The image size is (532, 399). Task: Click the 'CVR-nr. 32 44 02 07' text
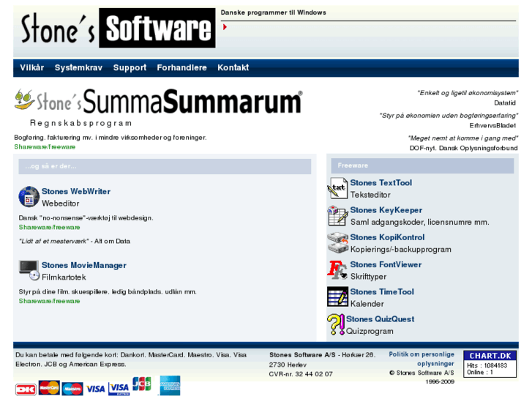coord(301,374)
